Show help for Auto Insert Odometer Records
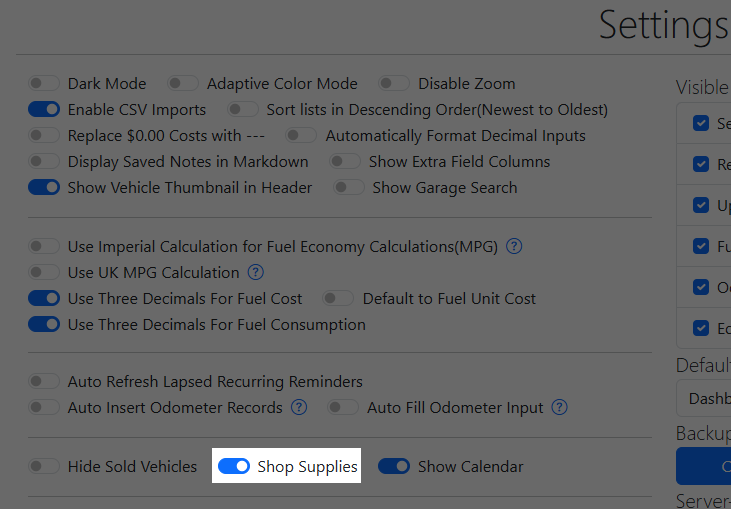The image size is (731, 509). (x=299, y=407)
